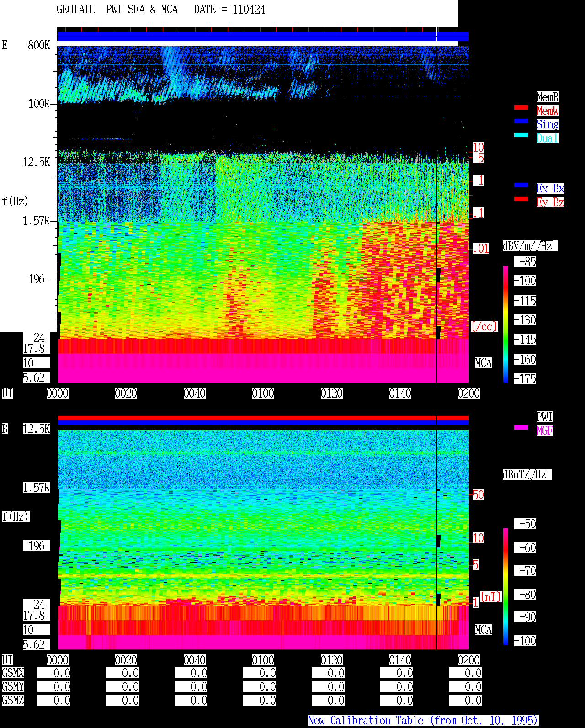
Task: Click the red MemW legend swatch
Action: coord(521,107)
